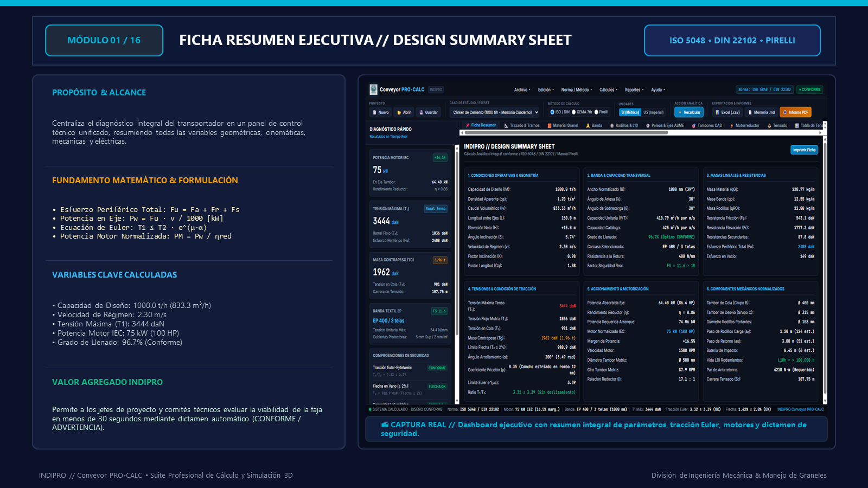The image size is (868, 488).
Task: Open the Motorreductor tab
Action: 745,125
